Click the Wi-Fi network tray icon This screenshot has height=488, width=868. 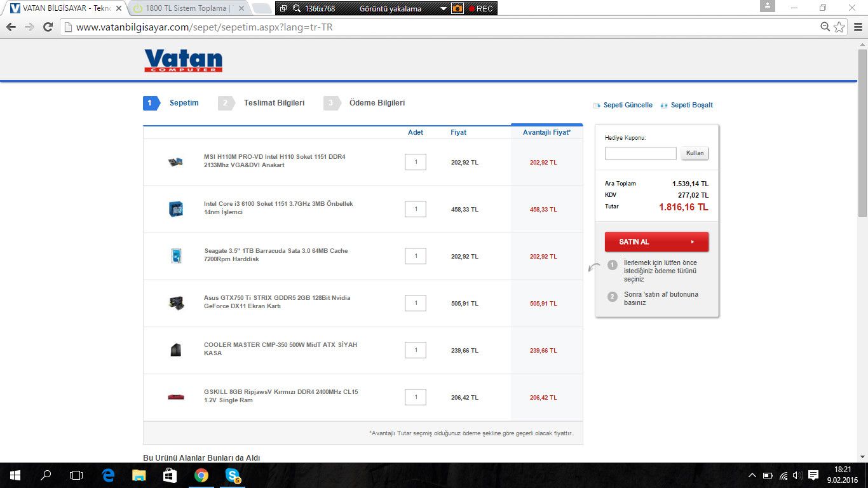(x=783, y=475)
